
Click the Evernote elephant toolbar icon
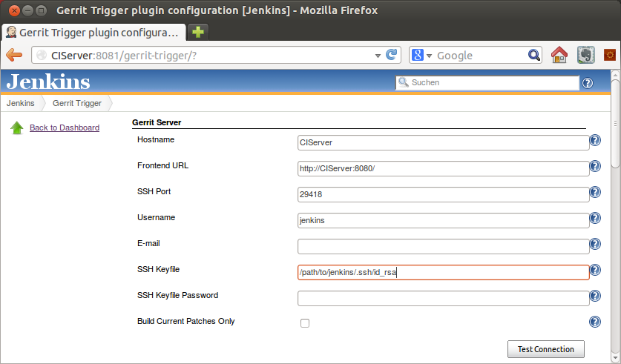[x=585, y=55]
